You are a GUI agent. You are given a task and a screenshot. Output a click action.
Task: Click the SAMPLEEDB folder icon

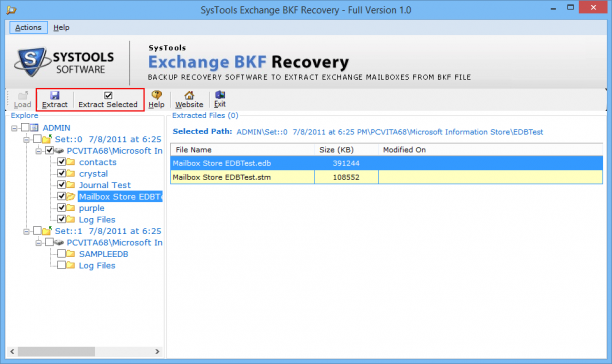(x=71, y=254)
